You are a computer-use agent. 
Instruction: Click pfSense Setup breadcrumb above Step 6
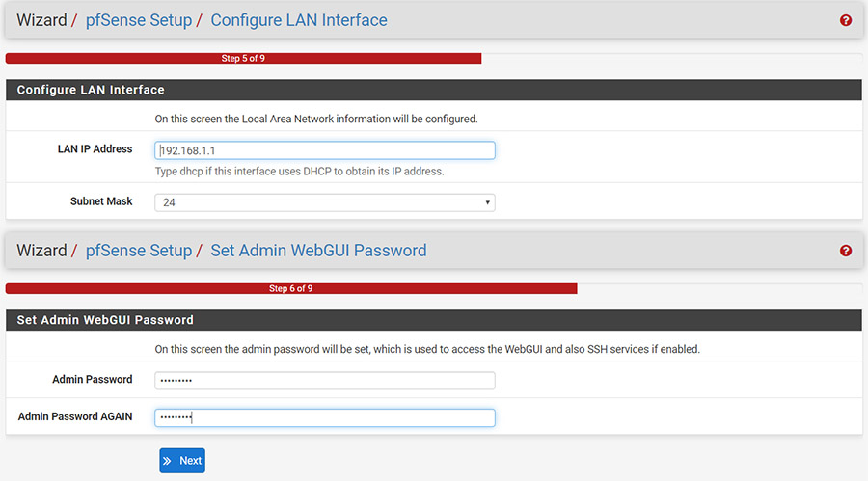138,251
